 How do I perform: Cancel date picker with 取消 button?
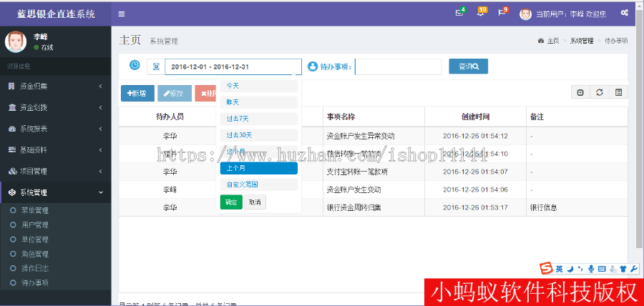(255, 202)
